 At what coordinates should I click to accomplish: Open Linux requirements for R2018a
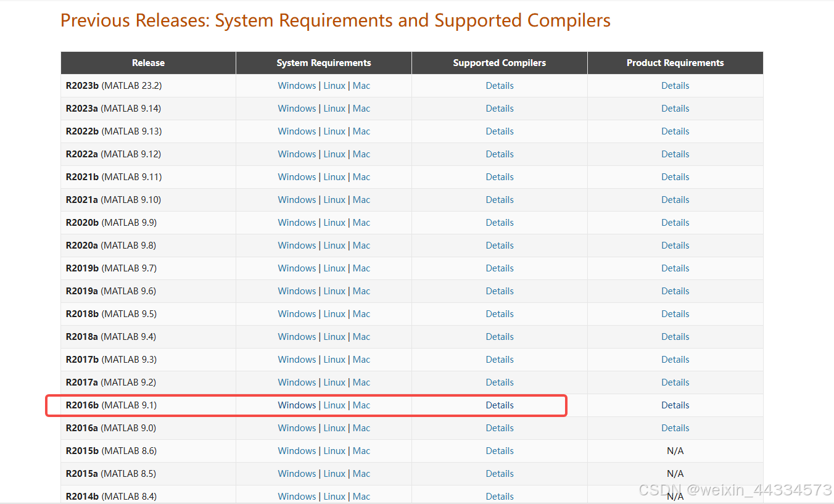click(x=334, y=337)
